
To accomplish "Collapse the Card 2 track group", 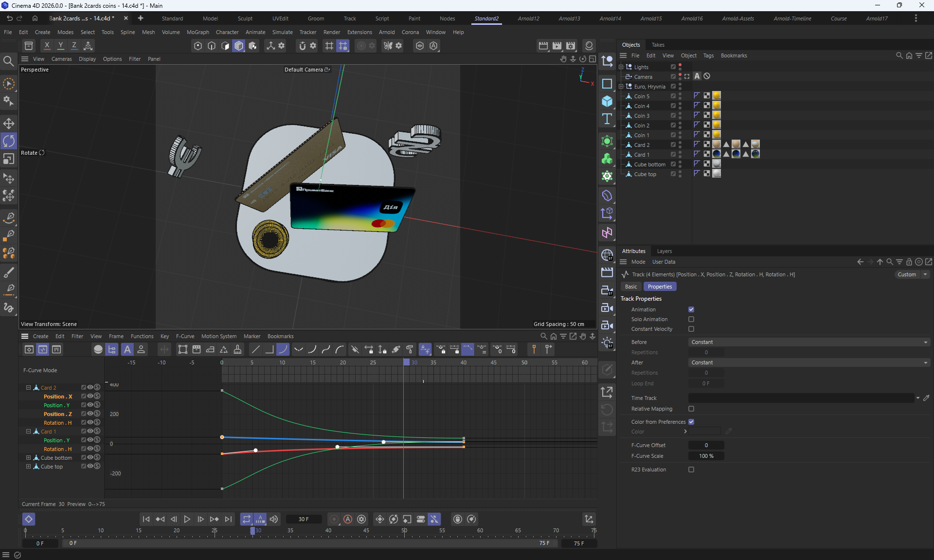I will 28,388.
